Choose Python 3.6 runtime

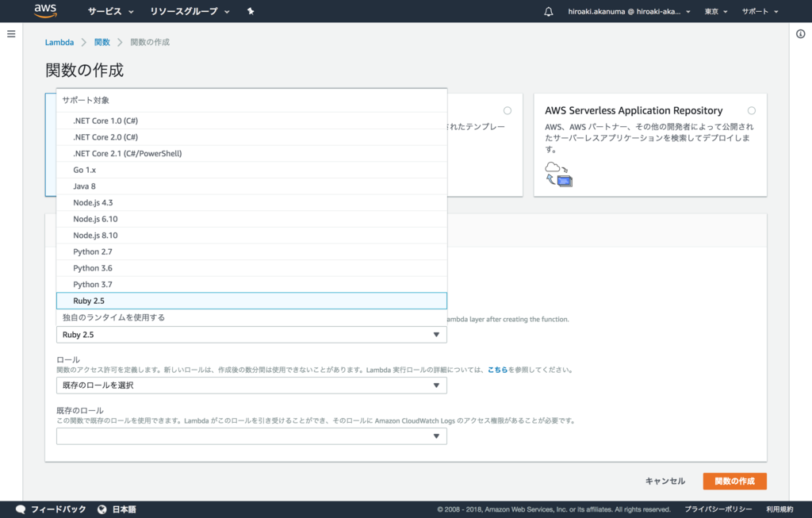(x=251, y=268)
